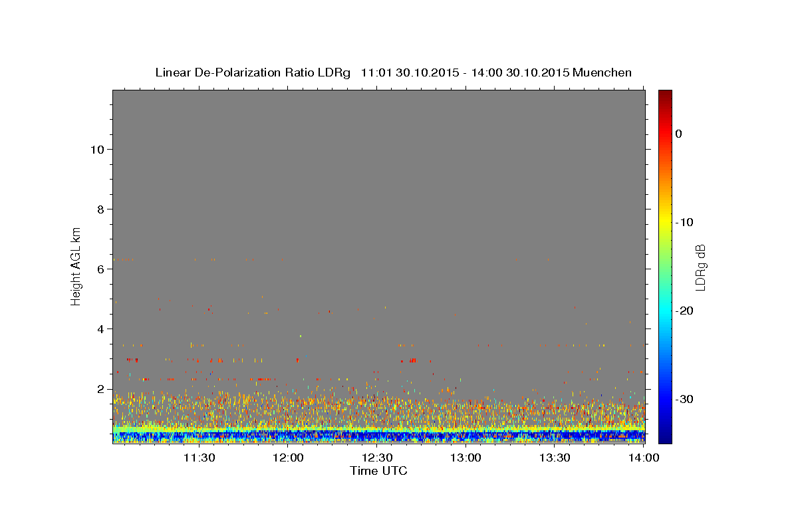Click the 14:00 time tick label
798x532 pixels.
(x=644, y=458)
